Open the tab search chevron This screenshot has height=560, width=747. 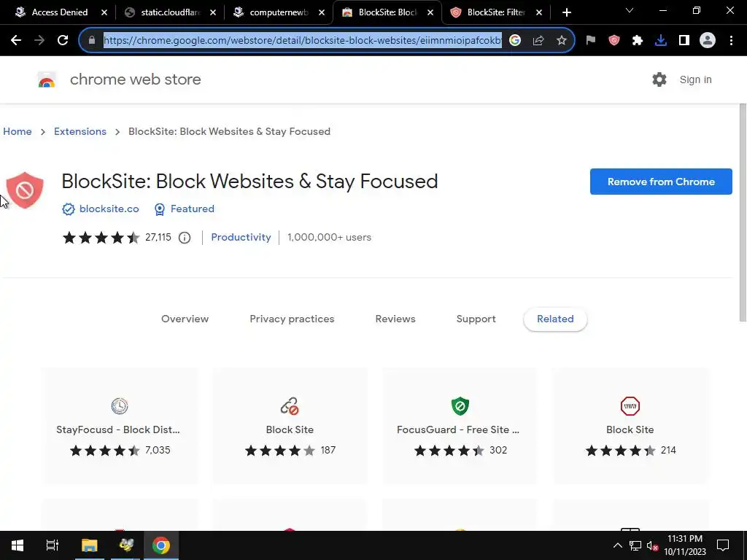(630, 10)
